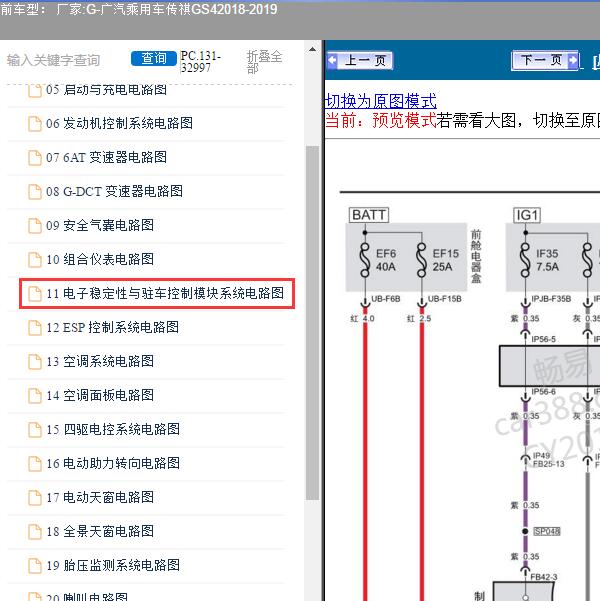Click the BATT label in diagram
This screenshot has height=601, width=600.
coord(369,215)
